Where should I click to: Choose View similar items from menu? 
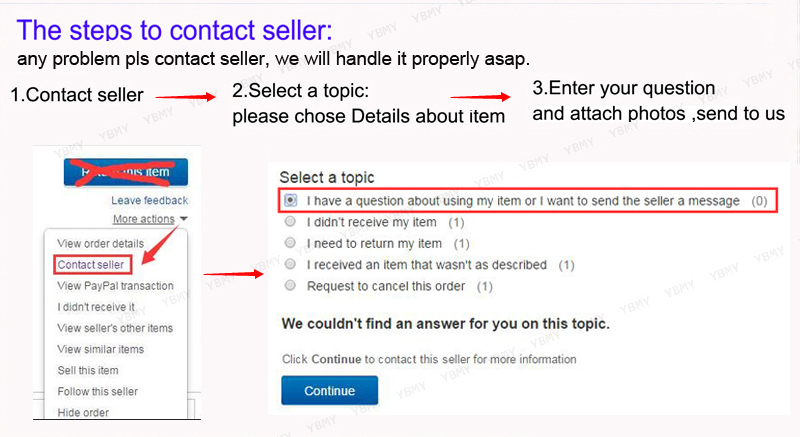(101, 349)
